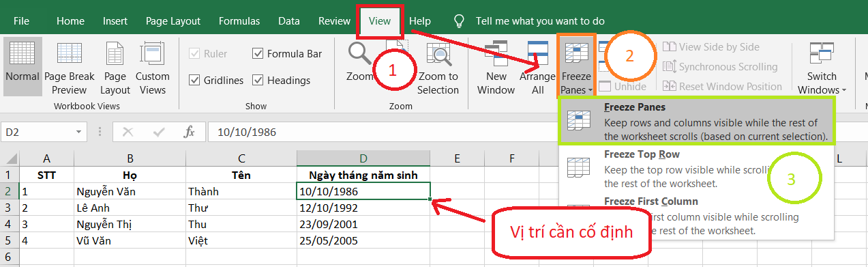This screenshot has height=267, width=868.
Task: Click the STT header cell
Action: (46, 175)
